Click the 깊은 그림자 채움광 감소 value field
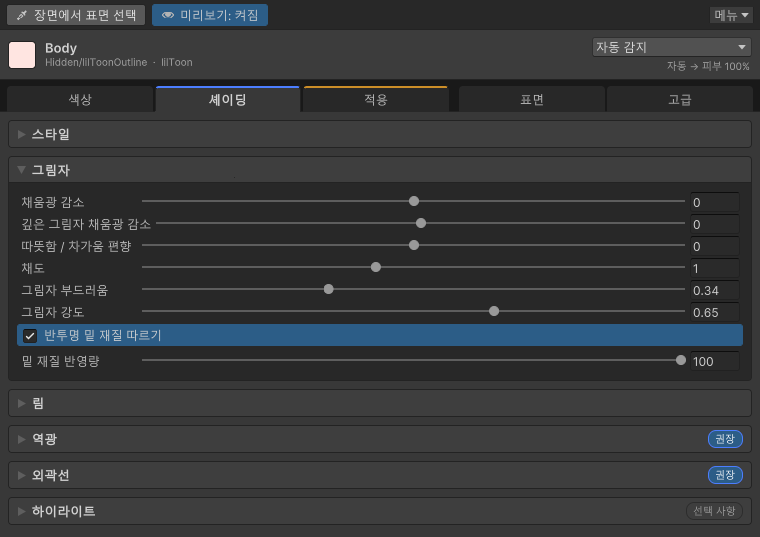 point(714,224)
